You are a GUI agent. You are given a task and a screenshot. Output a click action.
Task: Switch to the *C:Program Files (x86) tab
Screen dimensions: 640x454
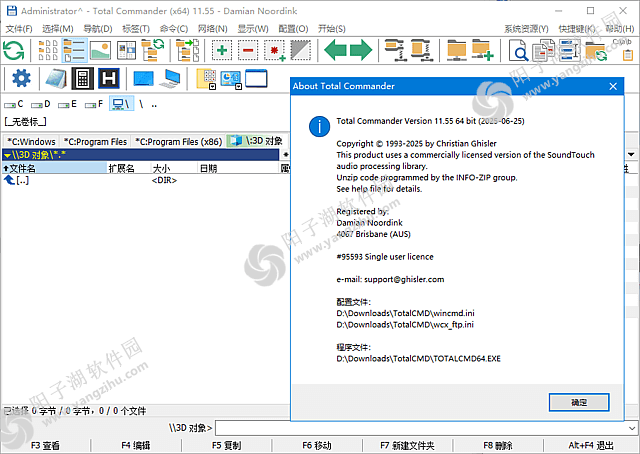click(x=179, y=141)
